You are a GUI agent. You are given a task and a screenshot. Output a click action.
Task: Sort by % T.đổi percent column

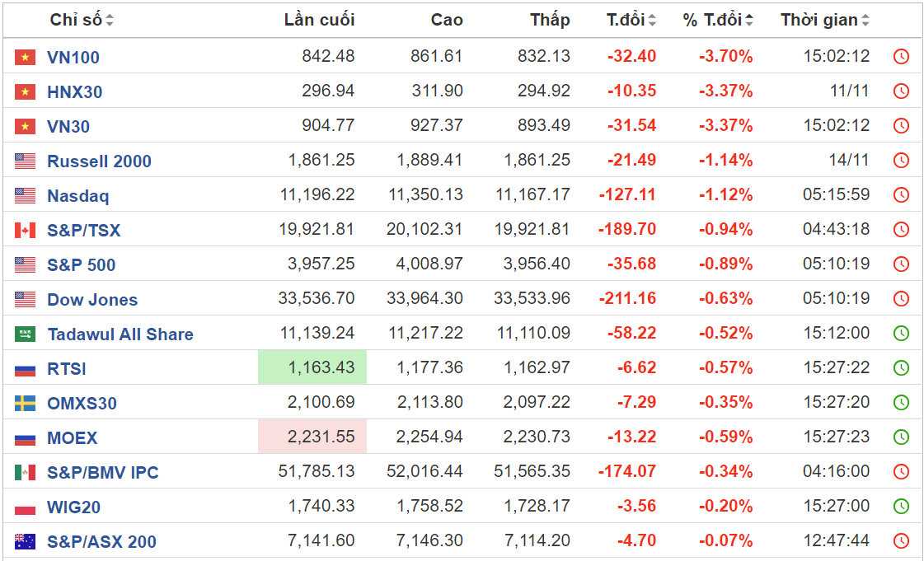(x=717, y=21)
